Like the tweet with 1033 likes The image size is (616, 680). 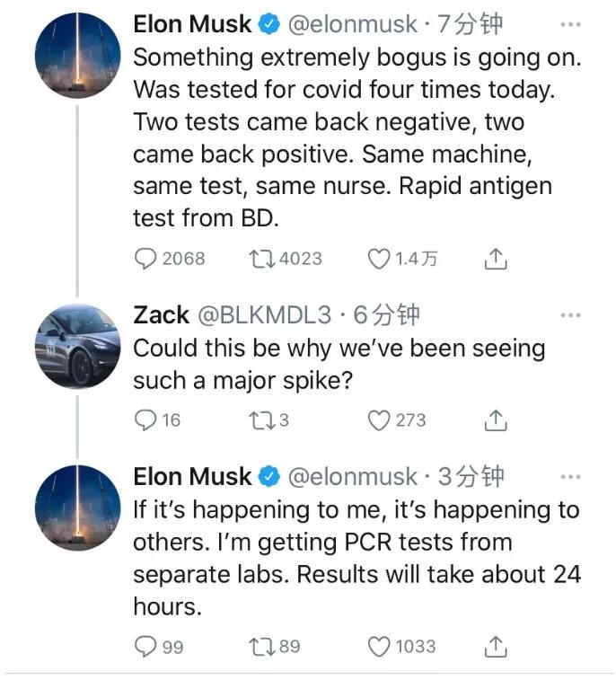380,646
